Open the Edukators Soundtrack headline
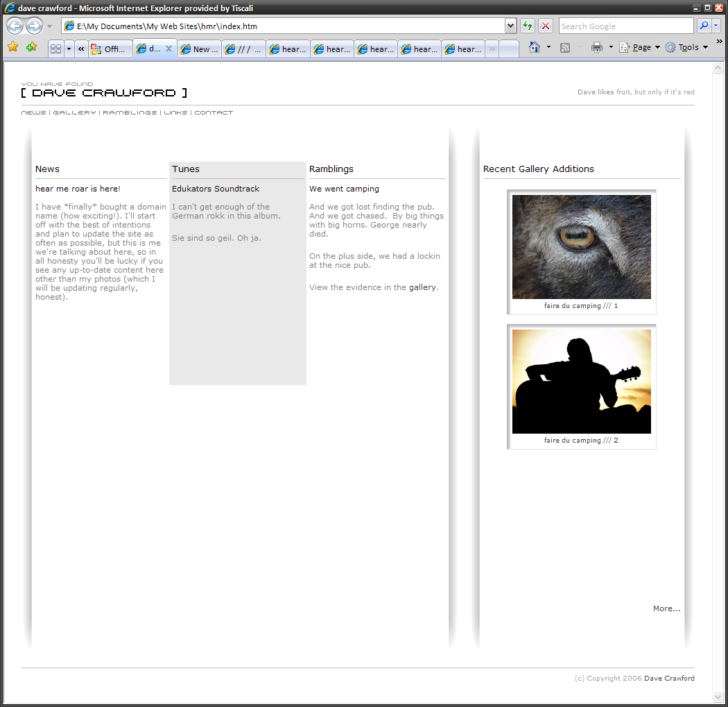This screenshot has width=728, height=707. 216,189
